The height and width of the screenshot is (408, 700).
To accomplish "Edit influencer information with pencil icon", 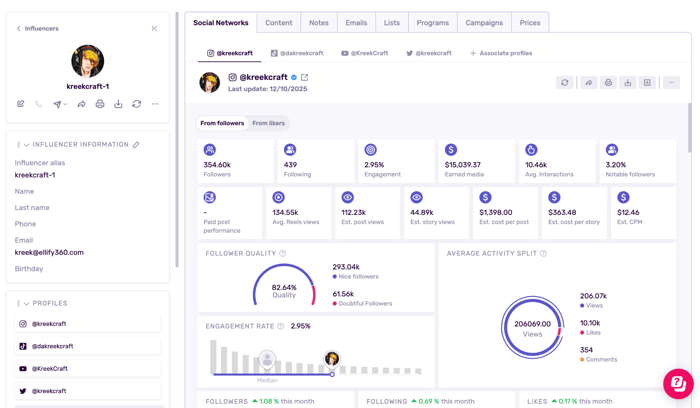I will (x=136, y=145).
